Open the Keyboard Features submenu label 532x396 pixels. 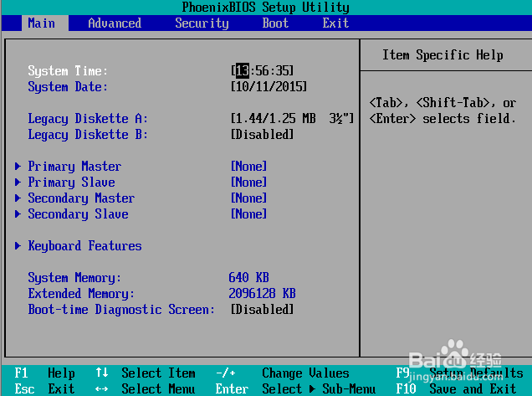[x=84, y=246]
